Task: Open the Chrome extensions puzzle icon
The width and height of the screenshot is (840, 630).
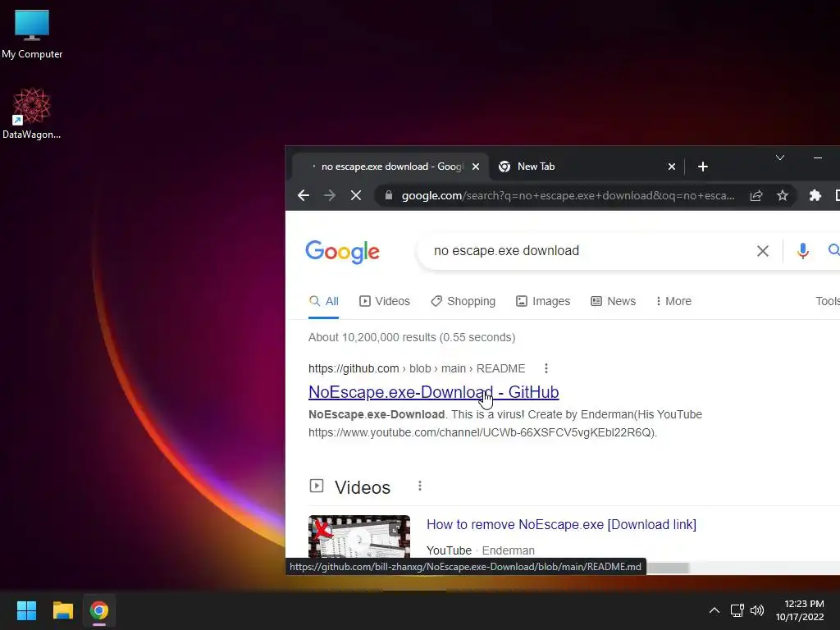Action: pos(815,195)
